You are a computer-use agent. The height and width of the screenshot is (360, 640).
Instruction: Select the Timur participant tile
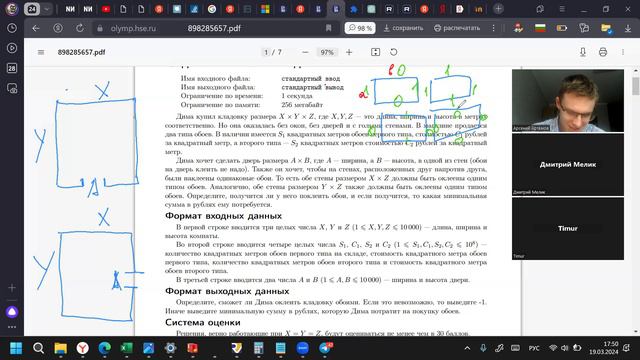pos(568,229)
